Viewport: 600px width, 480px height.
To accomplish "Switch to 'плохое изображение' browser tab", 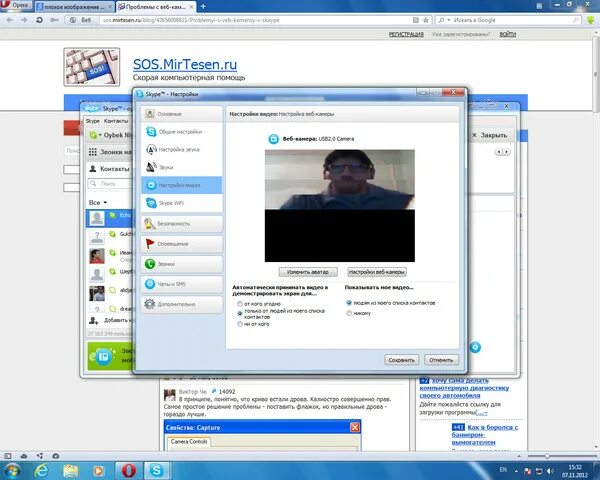I will tap(74, 7).
